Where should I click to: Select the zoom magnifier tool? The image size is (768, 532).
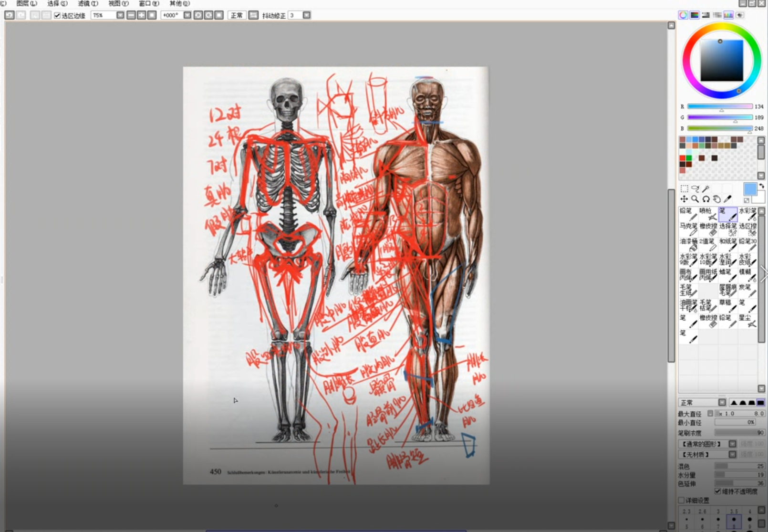pos(695,199)
